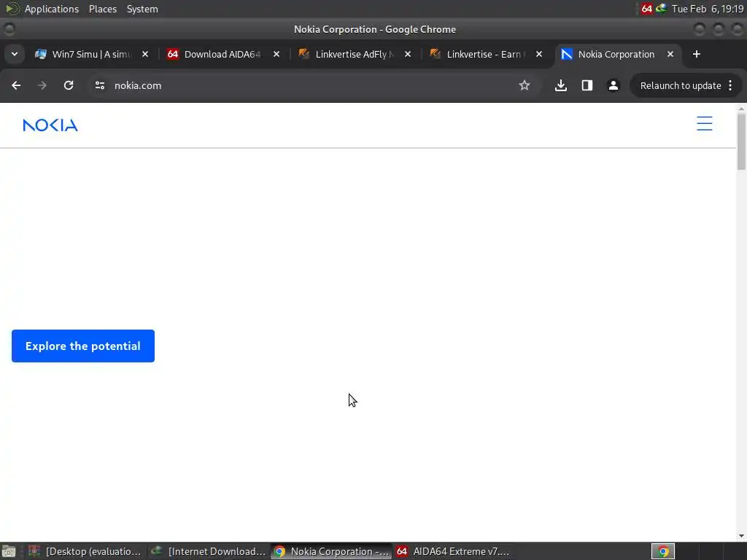This screenshot has height=560, width=747.
Task: Open the date and time clock
Action: coord(708,9)
